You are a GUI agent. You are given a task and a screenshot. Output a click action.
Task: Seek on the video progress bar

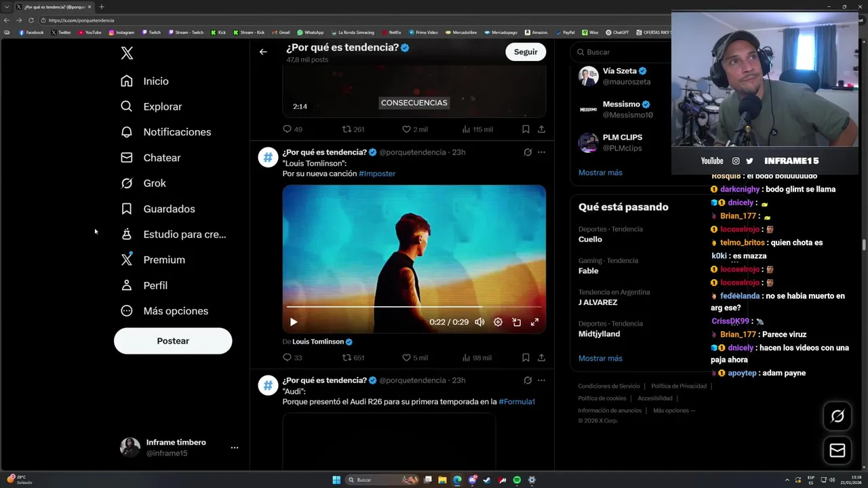coord(414,307)
